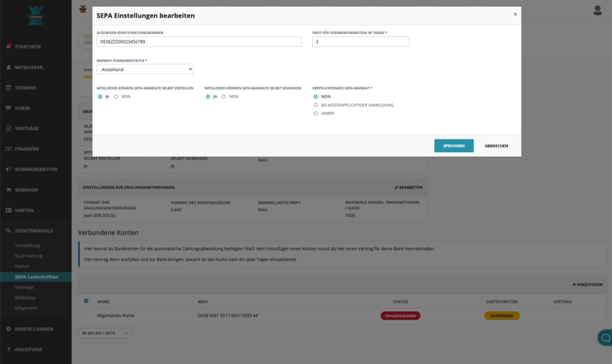Click the Gläubiger-Identifikationsnummer field
The height and width of the screenshot is (364, 612).
[x=199, y=41]
